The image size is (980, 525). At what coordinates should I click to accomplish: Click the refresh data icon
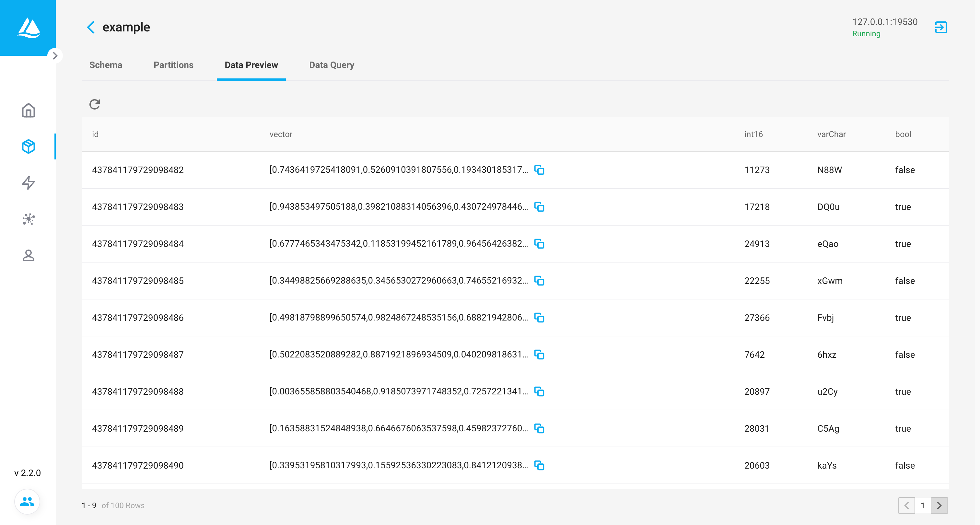[94, 104]
